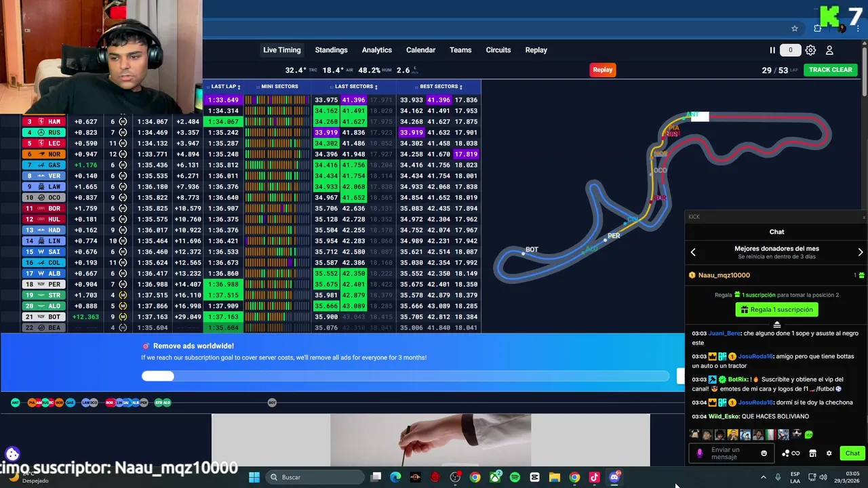The width and height of the screenshot is (868, 488).
Task: Open Microsoft Edge from the taskbar
Action: click(x=395, y=477)
